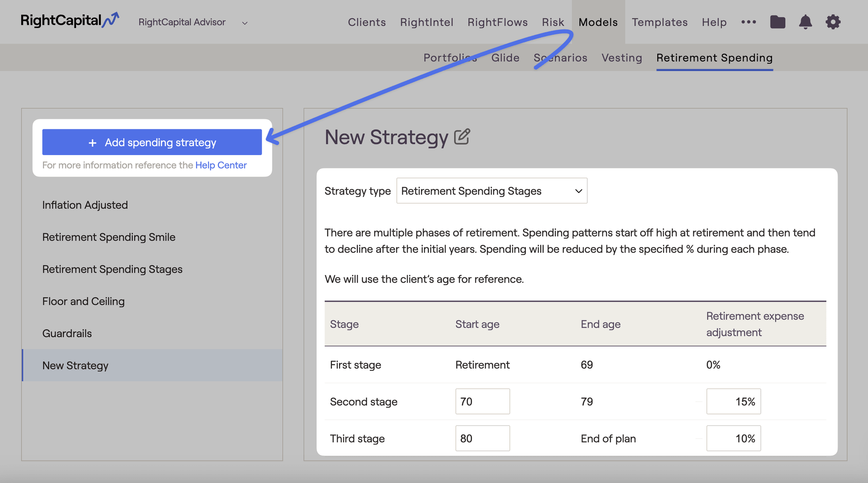Click Add spending strategy button
This screenshot has width=868, height=483.
pyautogui.click(x=152, y=142)
